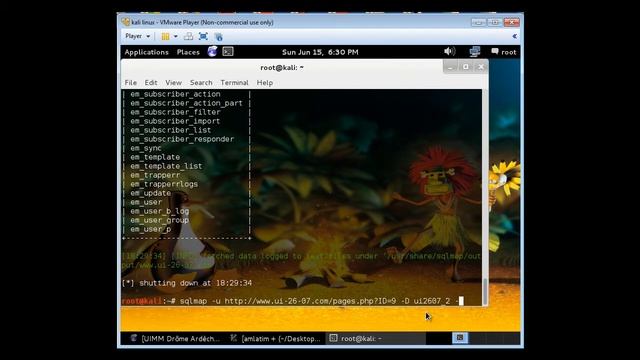Click em_subscriber_list table row
Viewport: 640px width, 360px height.
[171, 130]
